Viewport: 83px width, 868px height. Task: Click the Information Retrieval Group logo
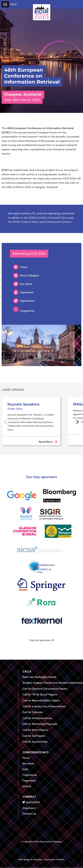[x=41, y=567]
